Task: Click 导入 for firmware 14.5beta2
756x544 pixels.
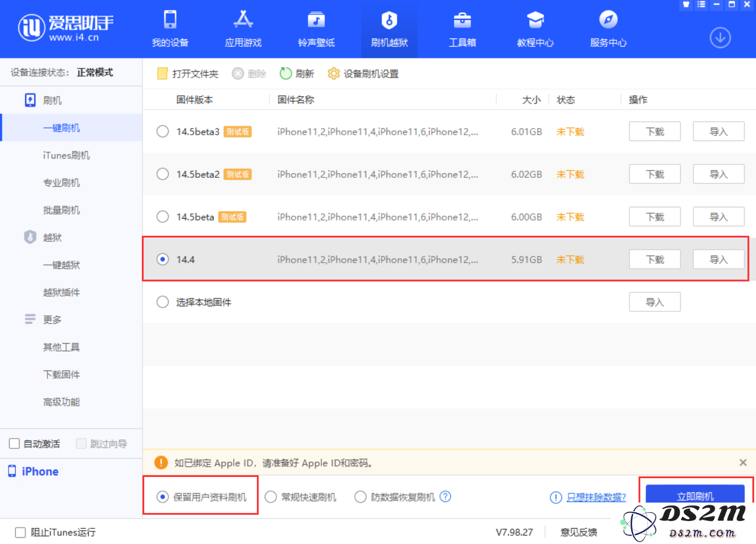Action: 719,174
